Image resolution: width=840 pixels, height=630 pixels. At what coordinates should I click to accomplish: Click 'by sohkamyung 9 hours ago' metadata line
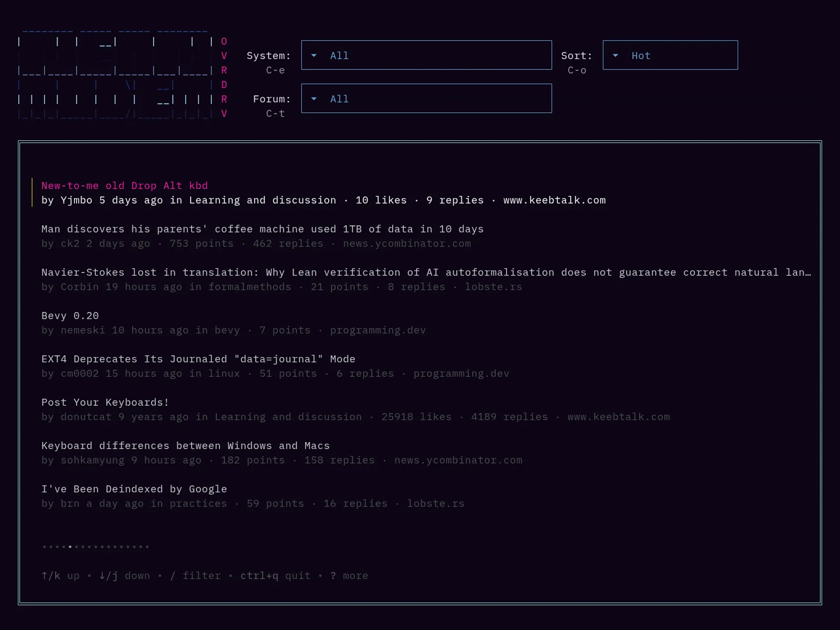tap(282, 460)
